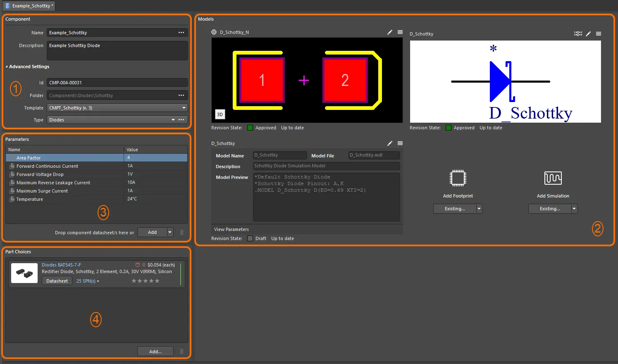Click the D_Schottky schematic symbol preview
618x364 pixels.
coord(505,81)
